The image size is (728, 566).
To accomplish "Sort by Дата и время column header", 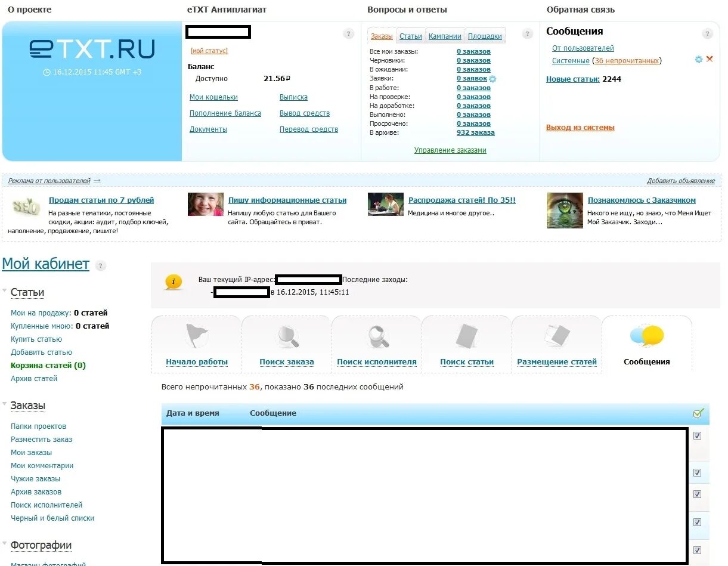I will click(x=193, y=413).
